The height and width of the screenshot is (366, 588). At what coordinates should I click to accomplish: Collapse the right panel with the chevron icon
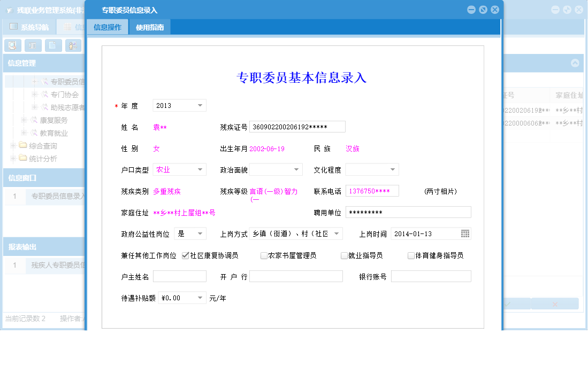tap(576, 63)
